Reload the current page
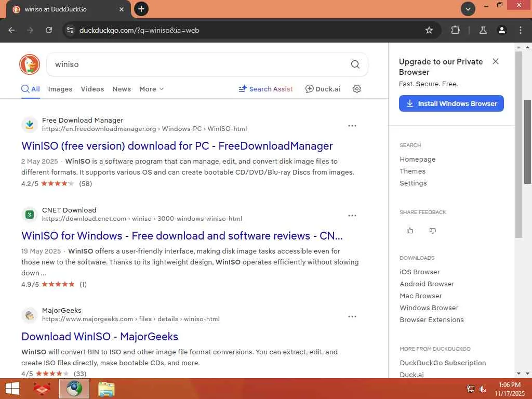Viewport: 532px width, 399px height. click(49, 30)
